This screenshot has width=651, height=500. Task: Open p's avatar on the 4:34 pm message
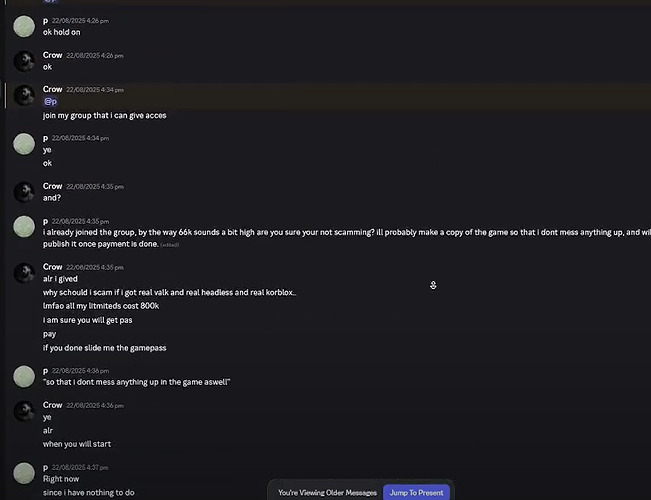coord(24,143)
